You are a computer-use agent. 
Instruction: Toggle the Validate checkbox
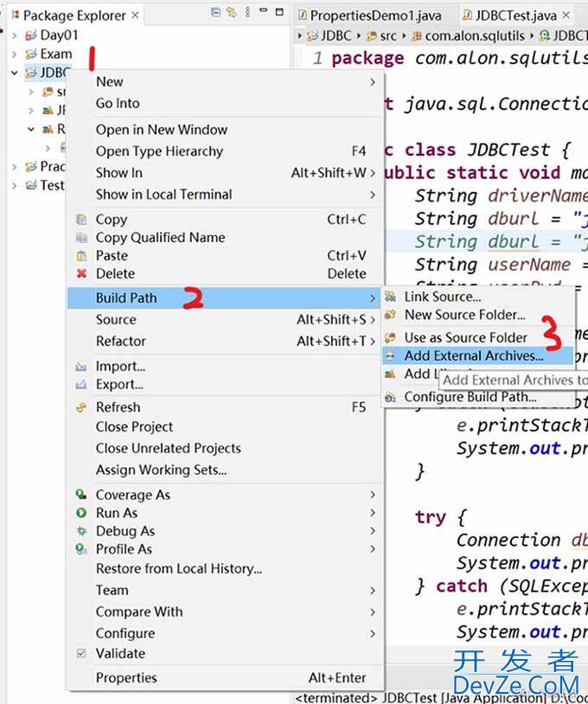point(81,654)
